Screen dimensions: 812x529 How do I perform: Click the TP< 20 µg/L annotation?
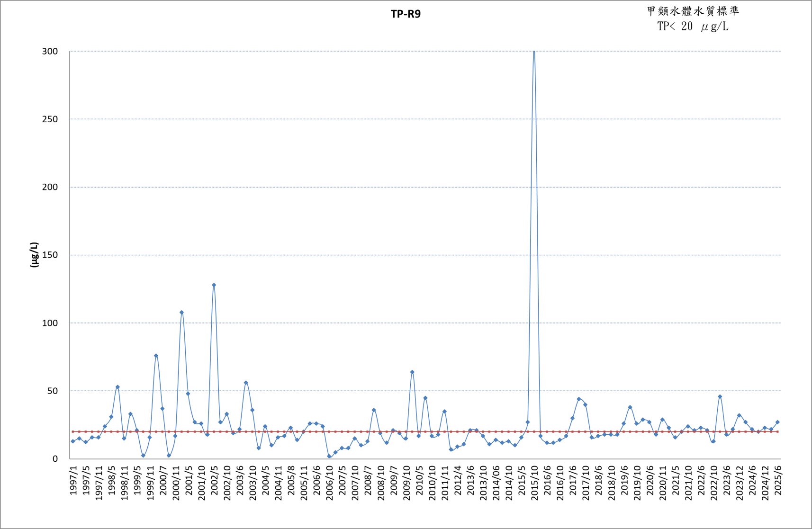pos(693,27)
